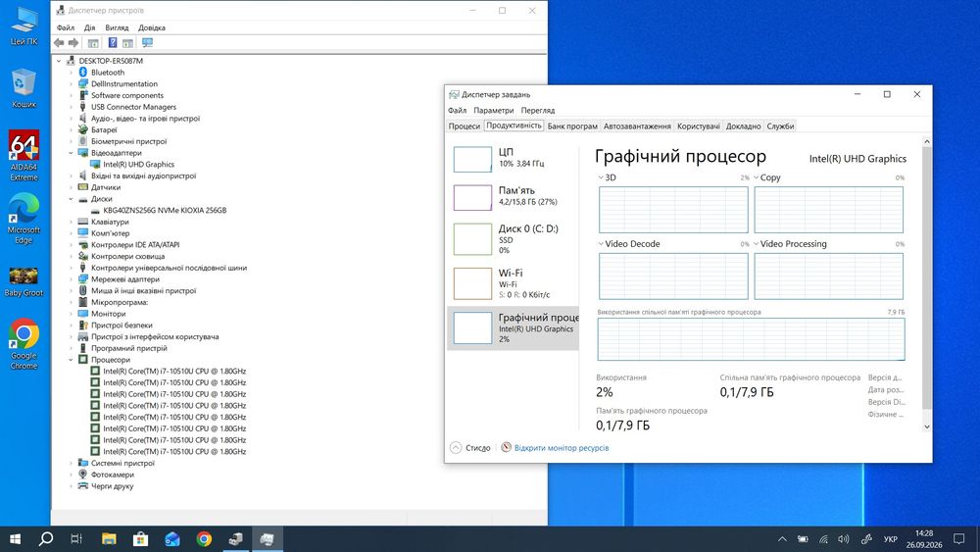Open the Цей ПК desktop icon
This screenshot has height=552, width=980.
(x=24, y=26)
